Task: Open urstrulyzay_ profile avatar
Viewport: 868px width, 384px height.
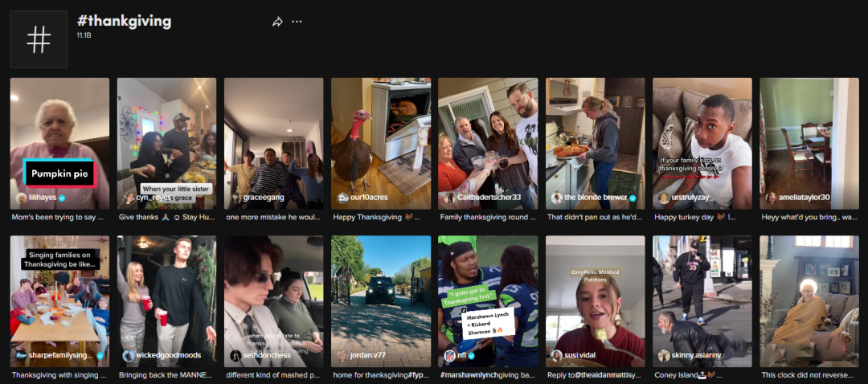Action: point(664,198)
